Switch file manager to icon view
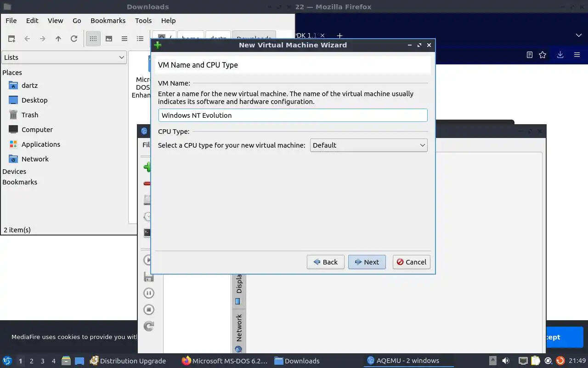The image size is (588, 368). (x=93, y=39)
